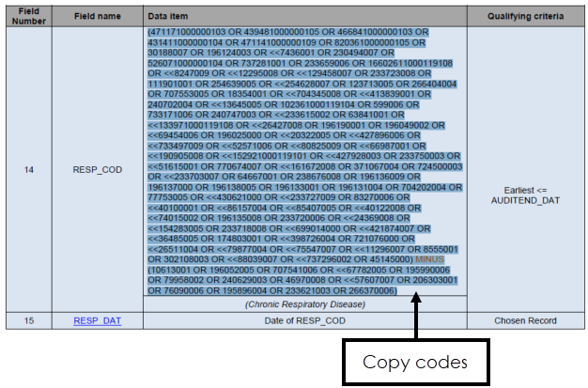
Task: Click code 30188007 starting the third line
Action: click(165, 54)
